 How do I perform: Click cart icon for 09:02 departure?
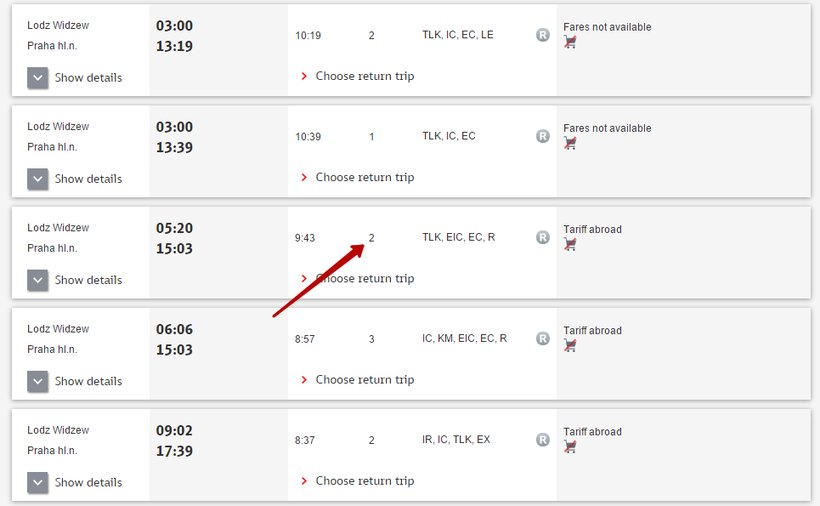click(570, 446)
